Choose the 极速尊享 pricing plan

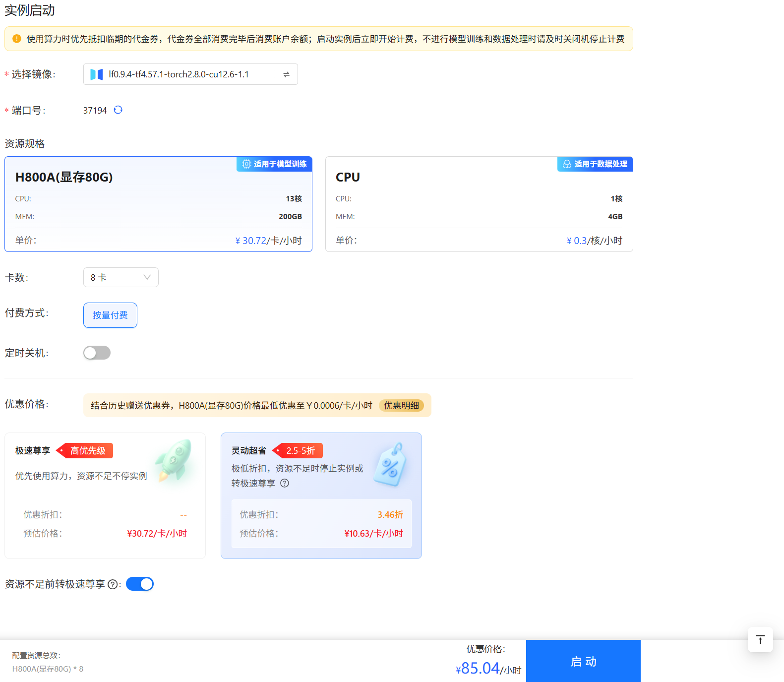pyautogui.click(x=105, y=496)
